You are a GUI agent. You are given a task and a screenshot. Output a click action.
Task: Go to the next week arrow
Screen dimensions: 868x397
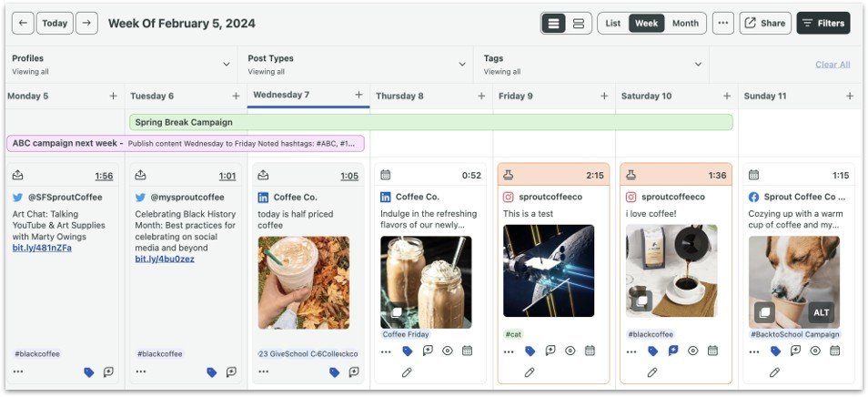86,24
